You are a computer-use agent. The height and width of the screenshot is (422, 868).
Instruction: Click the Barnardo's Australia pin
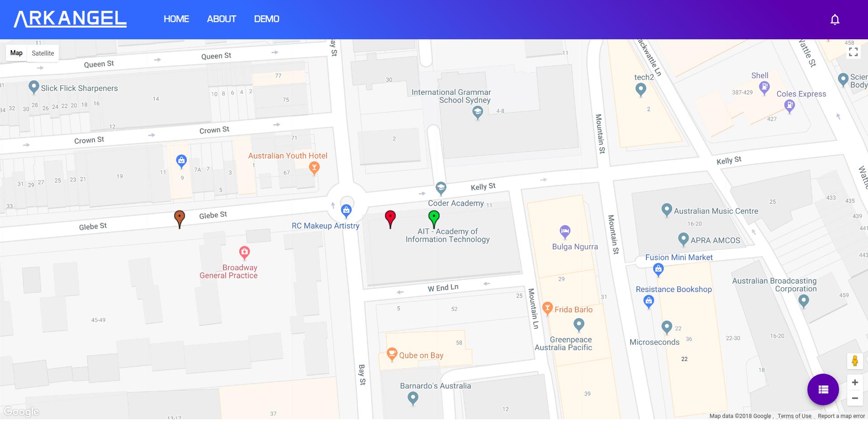(413, 399)
